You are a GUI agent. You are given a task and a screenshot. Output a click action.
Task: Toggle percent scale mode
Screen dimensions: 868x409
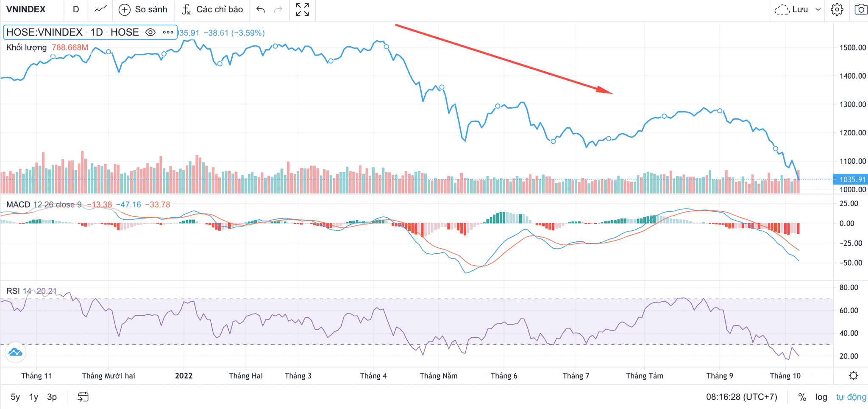[802, 397]
